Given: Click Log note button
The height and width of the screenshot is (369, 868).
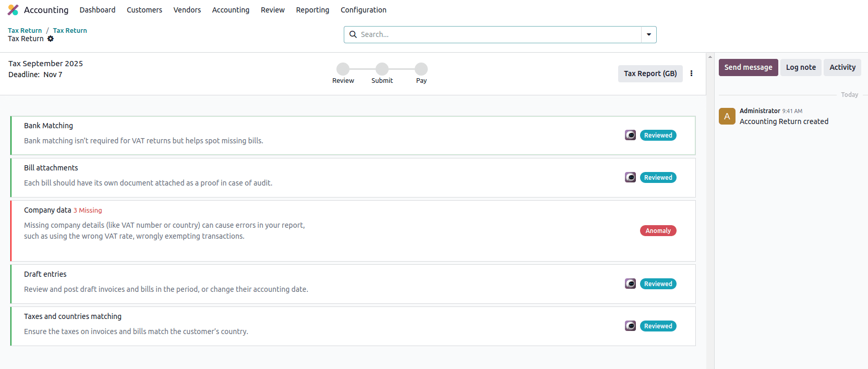Looking at the screenshot, I should (x=801, y=67).
